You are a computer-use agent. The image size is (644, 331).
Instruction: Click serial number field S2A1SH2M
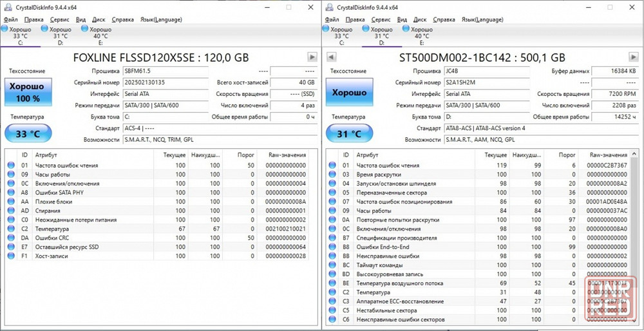(x=487, y=82)
